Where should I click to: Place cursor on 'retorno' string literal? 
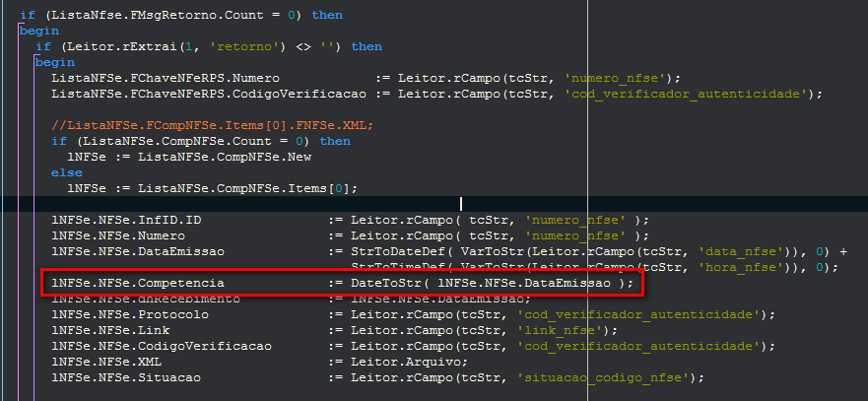pos(244,46)
